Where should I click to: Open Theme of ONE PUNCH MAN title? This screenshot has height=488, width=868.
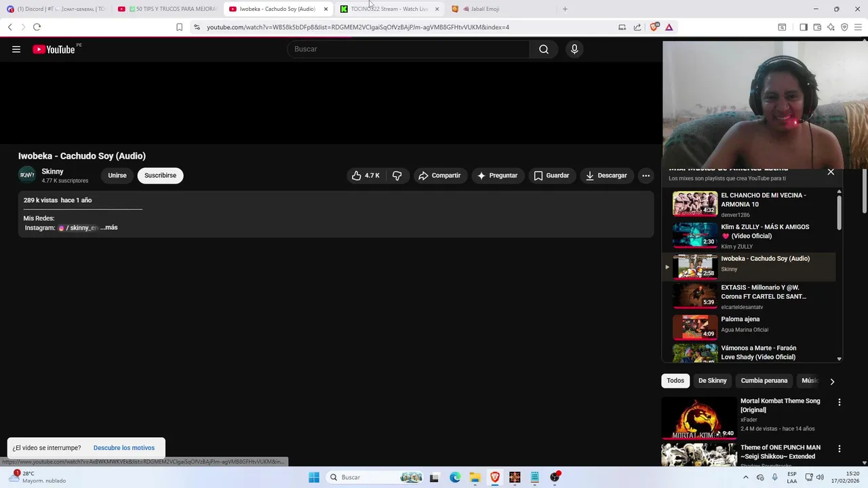pyautogui.click(x=781, y=452)
